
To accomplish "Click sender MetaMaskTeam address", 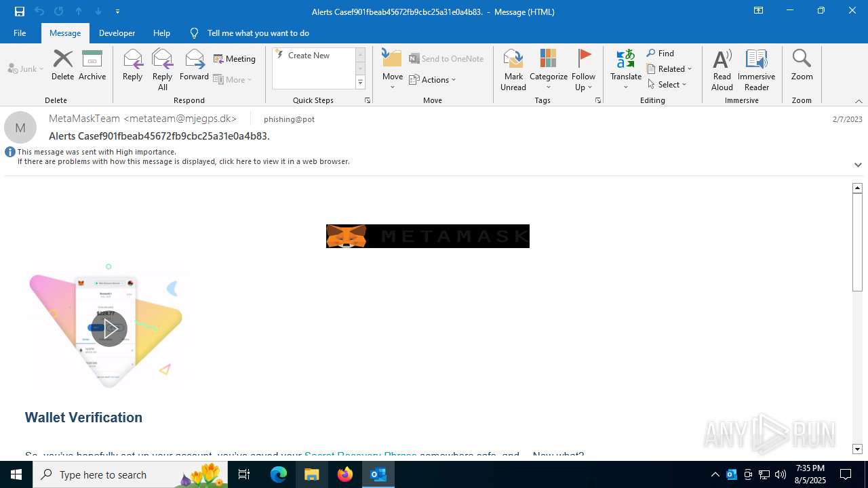I will 142,119.
